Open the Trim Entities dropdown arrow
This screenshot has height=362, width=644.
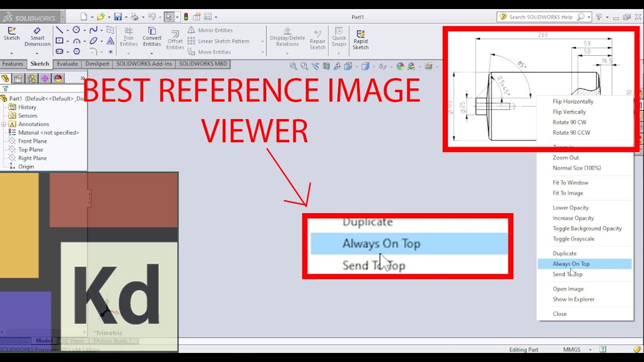click(x=129, y=52)
